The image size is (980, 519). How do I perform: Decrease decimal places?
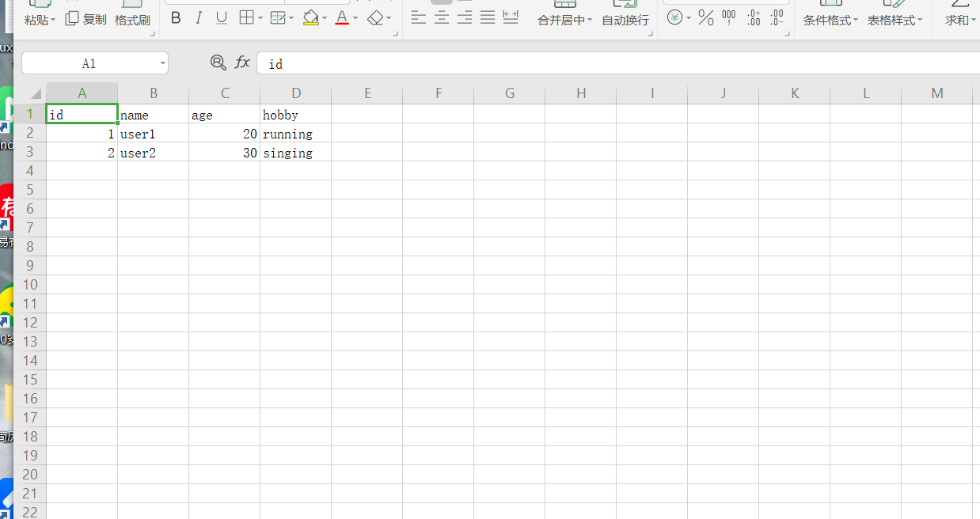pyautogui.click(x=777, y=17)
